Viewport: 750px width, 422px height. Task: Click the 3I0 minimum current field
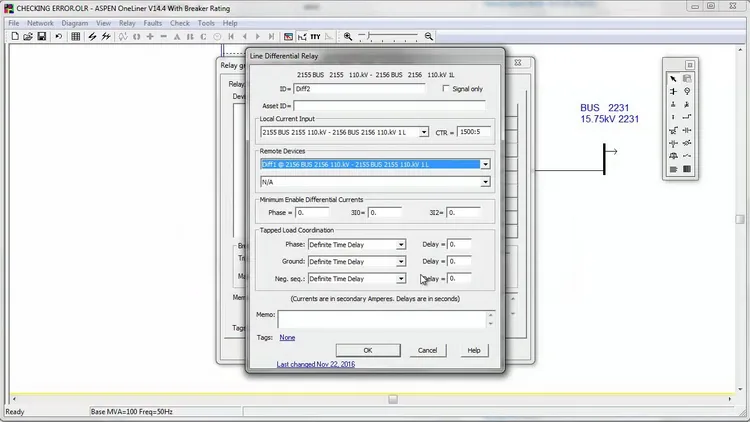point(385,212)
